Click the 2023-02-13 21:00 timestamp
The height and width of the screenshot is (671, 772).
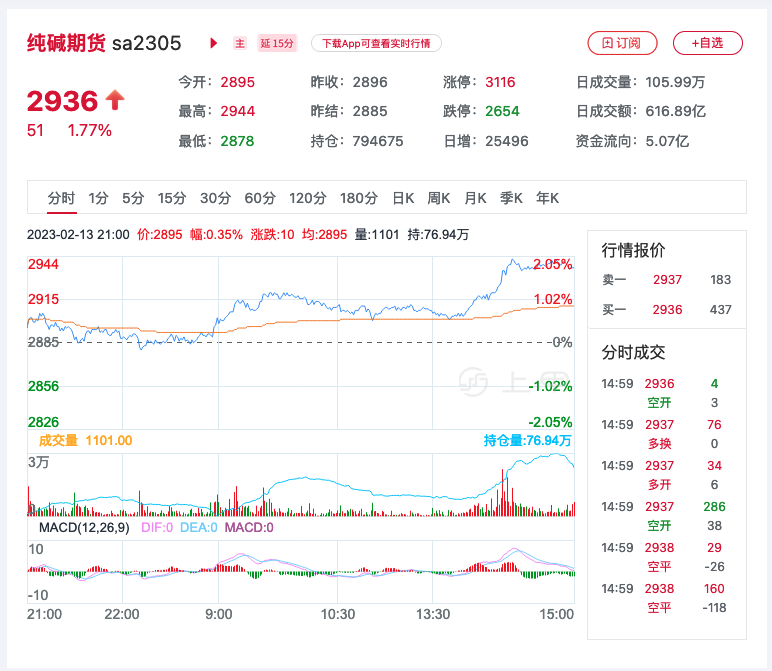(x=78, y=234)
